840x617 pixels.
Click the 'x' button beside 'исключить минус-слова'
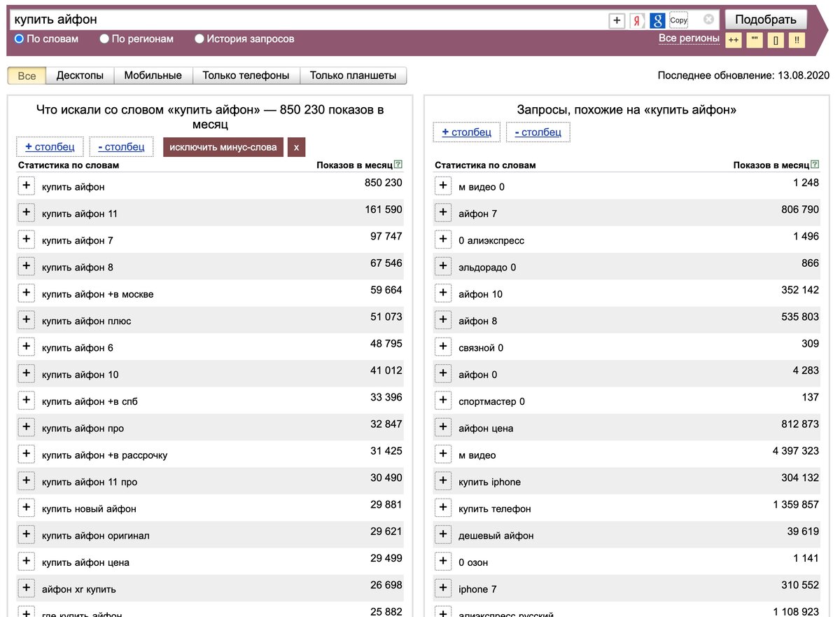296,147
